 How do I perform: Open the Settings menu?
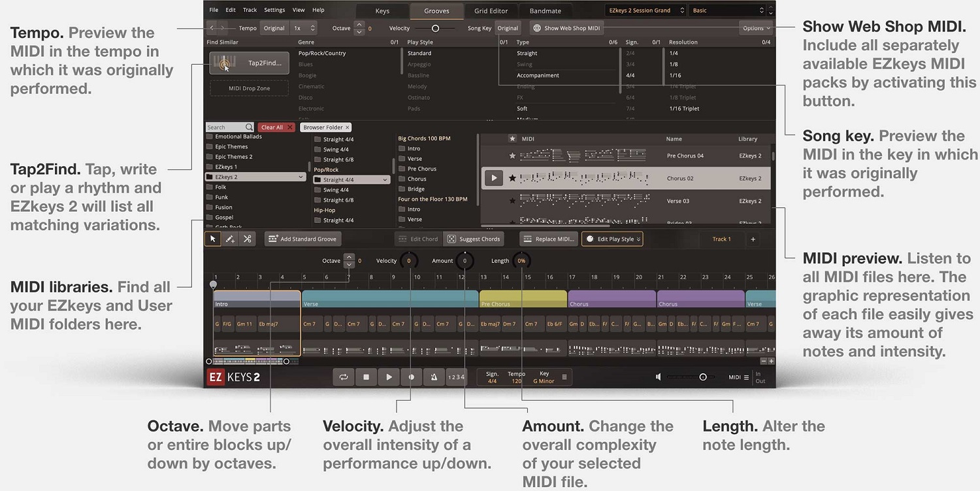pyautogui.click(x=274, y=10)
